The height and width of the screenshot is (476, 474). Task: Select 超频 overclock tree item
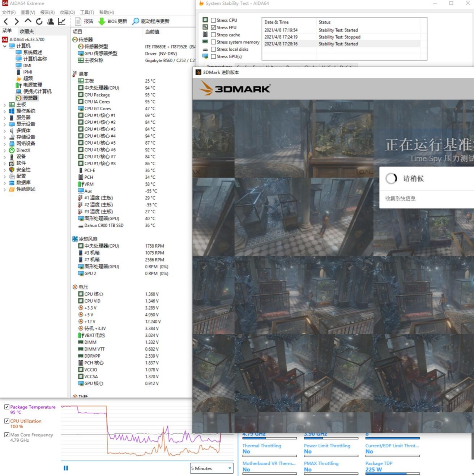click(28, 78)
